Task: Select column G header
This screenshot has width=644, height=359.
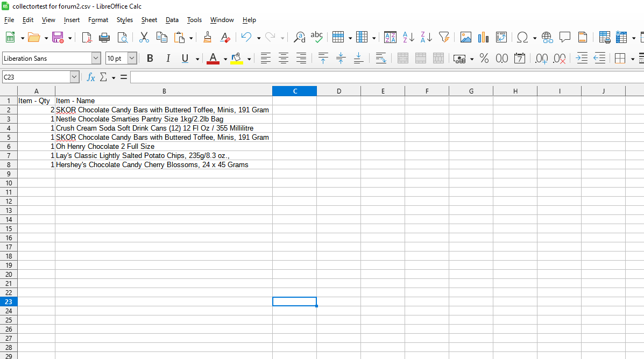Action: point(471,91)
